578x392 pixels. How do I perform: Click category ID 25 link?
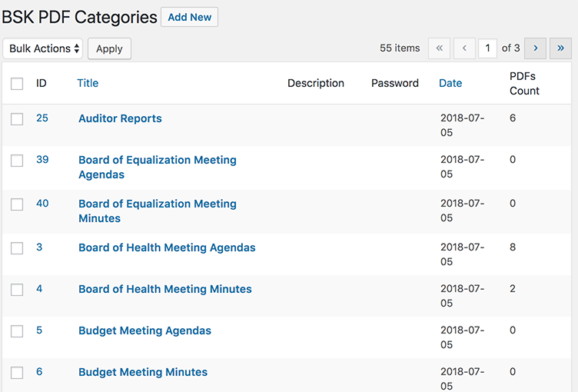[x=42, y=118]
